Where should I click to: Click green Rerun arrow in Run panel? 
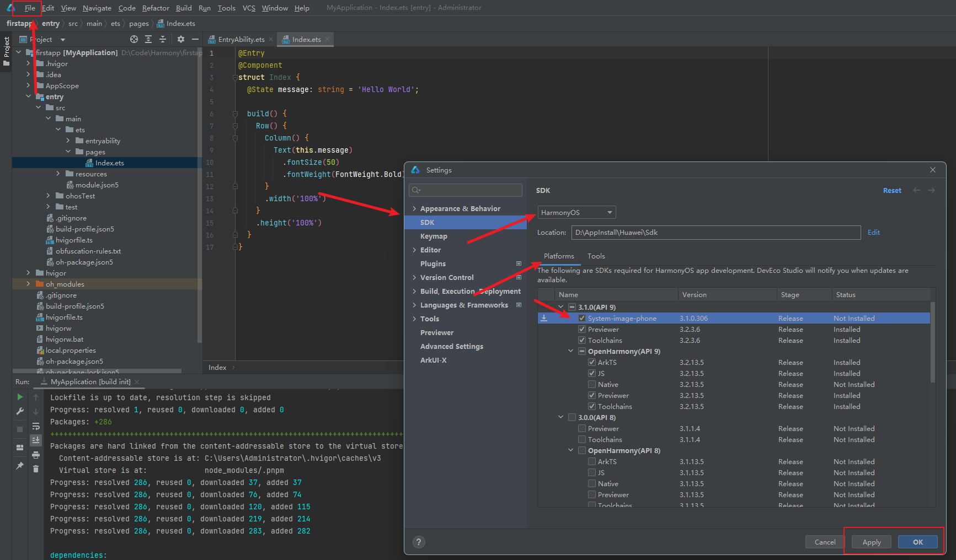point(20,397)
